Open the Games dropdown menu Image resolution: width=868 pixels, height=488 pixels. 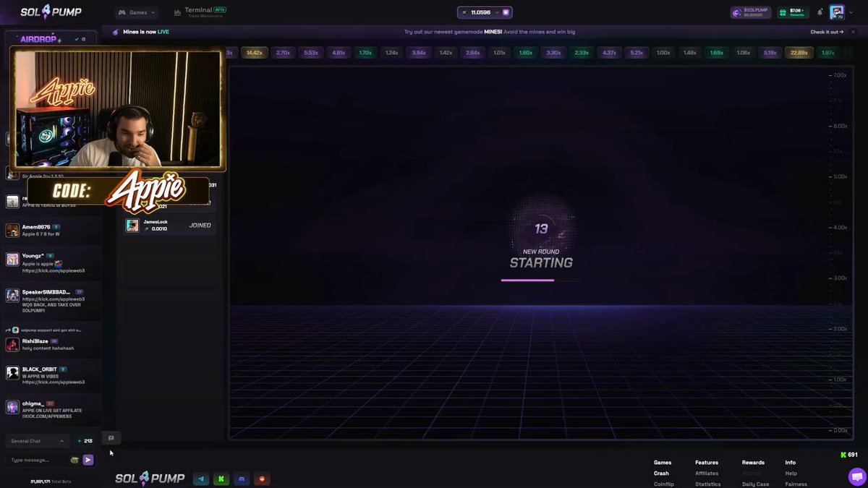137,12
